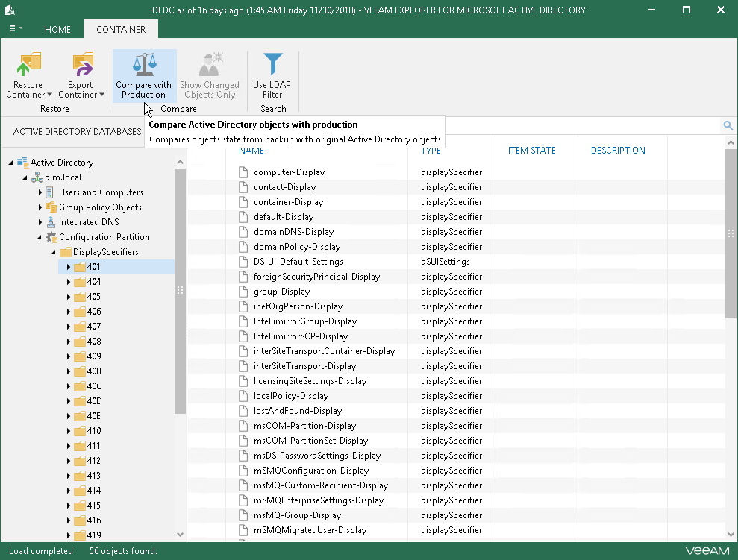Click Configuration Partition gear icon

point(51,237)
